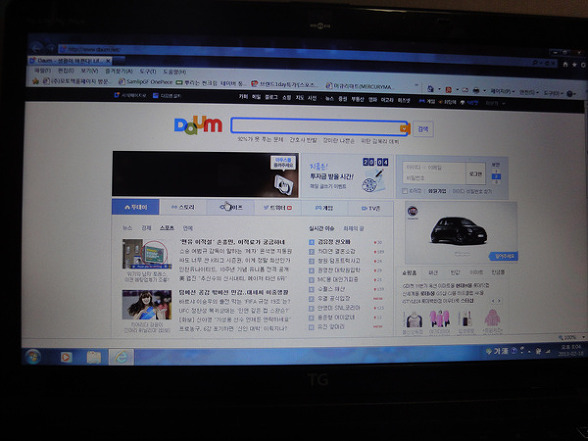
Task: Open the 도움말(H) menu
Action: [x=174, y=71]
